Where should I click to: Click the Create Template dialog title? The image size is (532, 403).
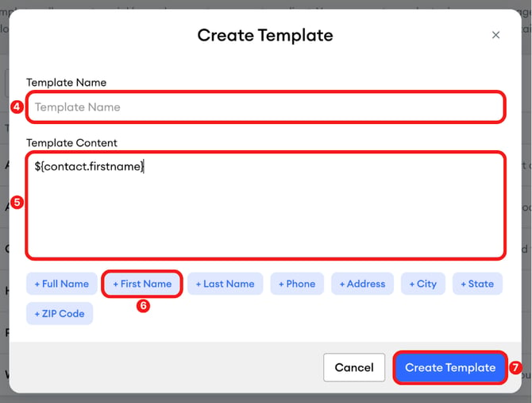click(265, 35)
